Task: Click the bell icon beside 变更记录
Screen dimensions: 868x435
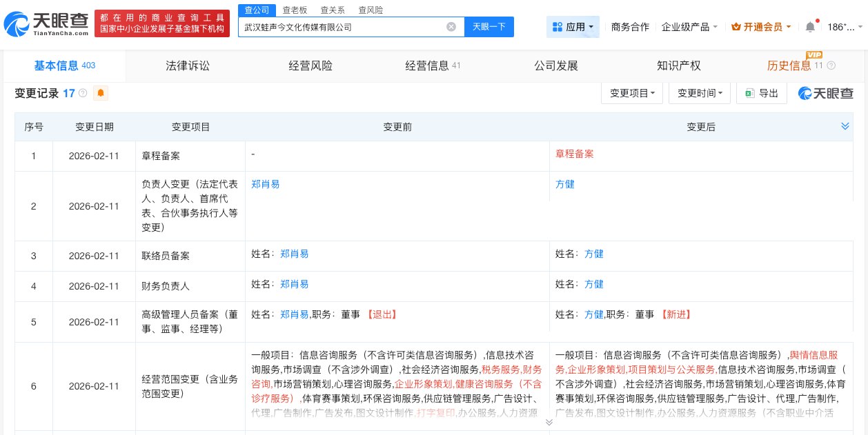Action: pos(101,93)
